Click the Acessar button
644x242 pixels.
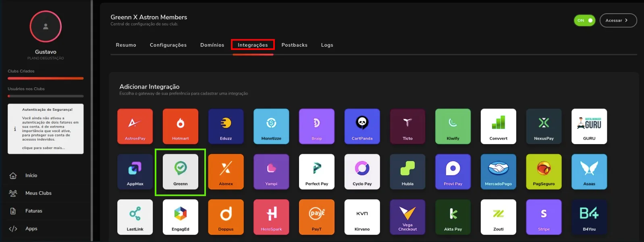click(x=618, y=21)
